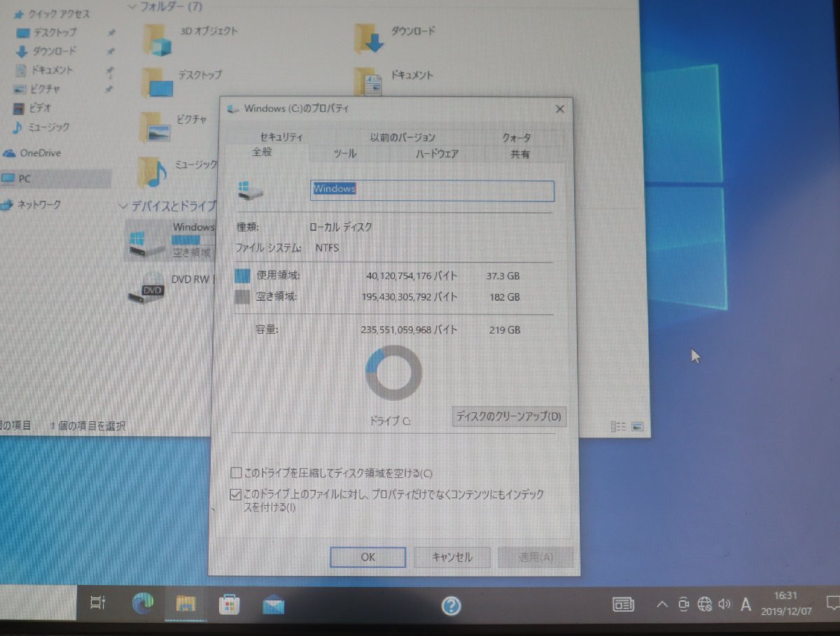Select the ダウンロード folder icon in Explorer
Screen dimensions: 840x636
(370, 37)
